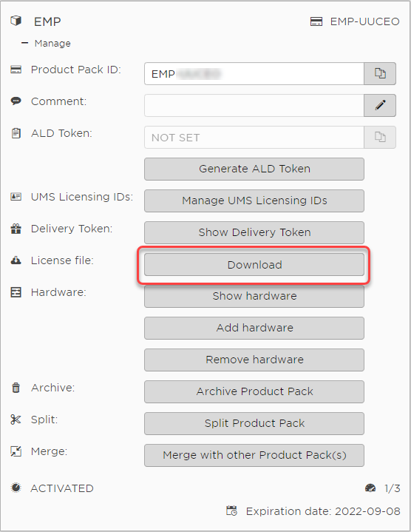Choose Add hardware

(254, 328)
